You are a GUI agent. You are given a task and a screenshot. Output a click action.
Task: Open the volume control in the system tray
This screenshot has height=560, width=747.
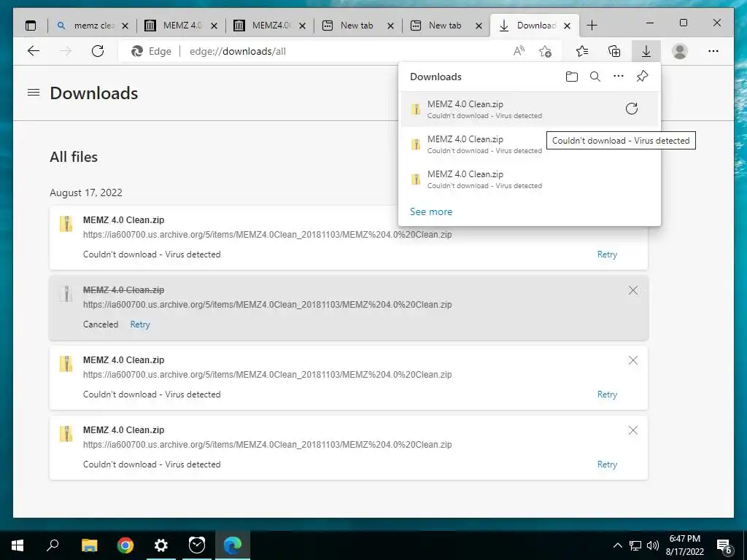pyautogui.click(x=653, y=545)
